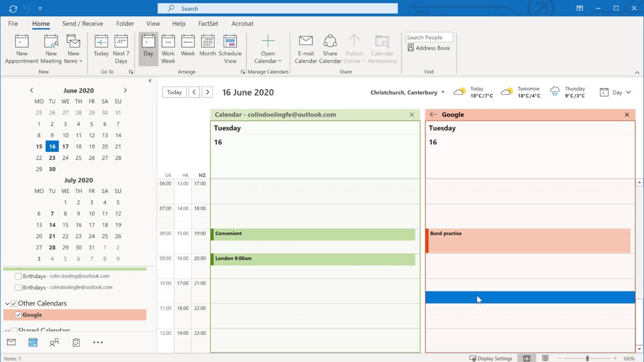Open the Christchurch, Canterbury location dropdown

[408, 92]
